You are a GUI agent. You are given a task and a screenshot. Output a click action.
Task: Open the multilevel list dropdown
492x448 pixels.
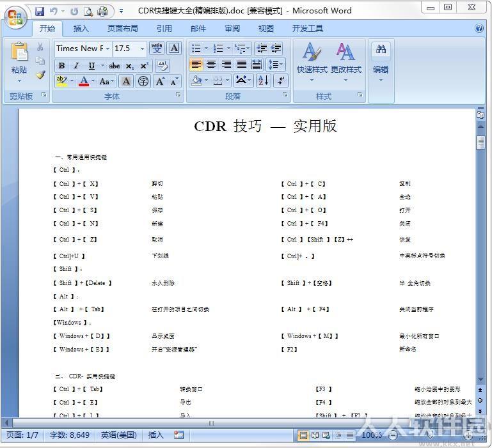(242, 49)
